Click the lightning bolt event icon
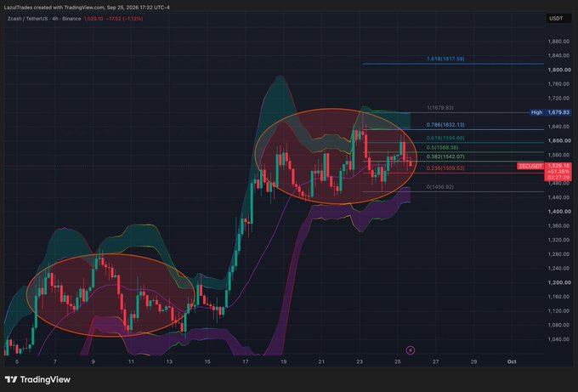Image resolution: width=578 pixels, height=392 pixels. coord(411,350)
